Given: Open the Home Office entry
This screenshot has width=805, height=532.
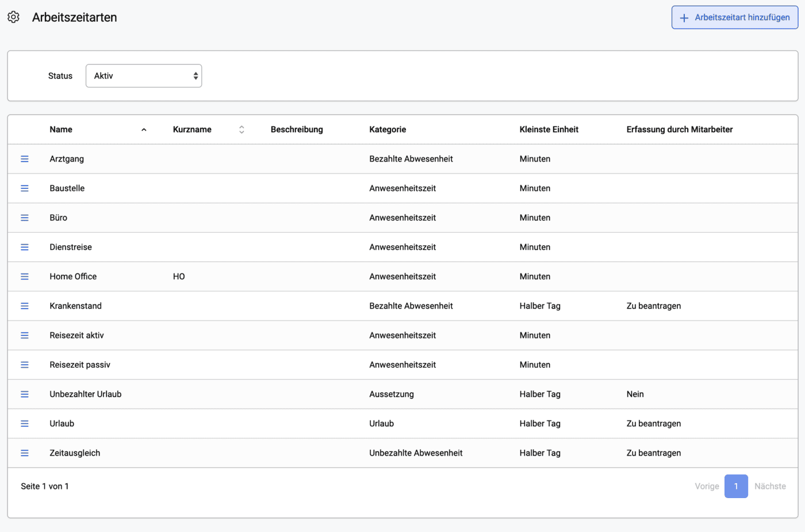Looking at the screenshot, I should coord(73,276).
